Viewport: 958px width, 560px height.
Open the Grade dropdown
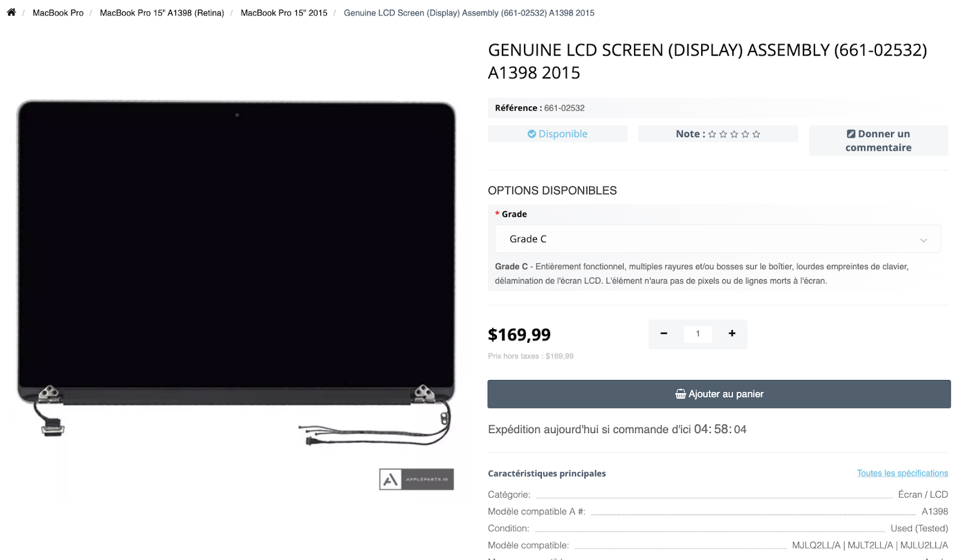click(718, 239)
